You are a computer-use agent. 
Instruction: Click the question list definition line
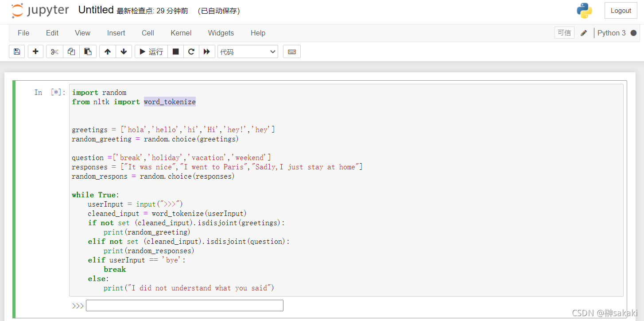(x=171, y=158)
